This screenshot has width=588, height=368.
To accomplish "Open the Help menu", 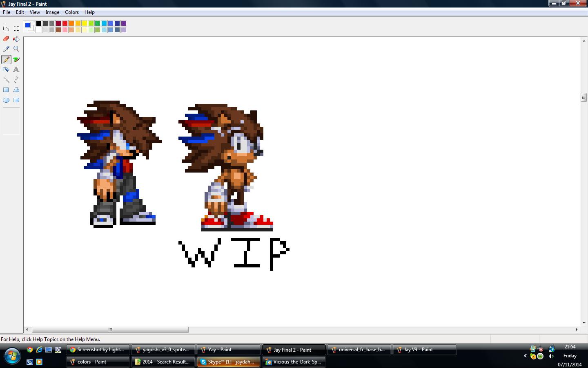I will pyautogui.click(x=89, y=12).
